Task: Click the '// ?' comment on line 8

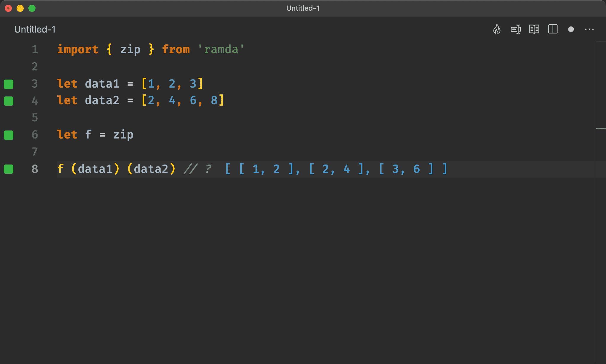Action: 198,169
